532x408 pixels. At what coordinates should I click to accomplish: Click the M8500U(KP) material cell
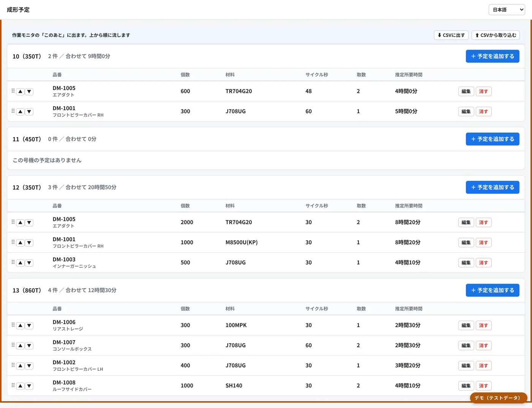click(242, 242)
